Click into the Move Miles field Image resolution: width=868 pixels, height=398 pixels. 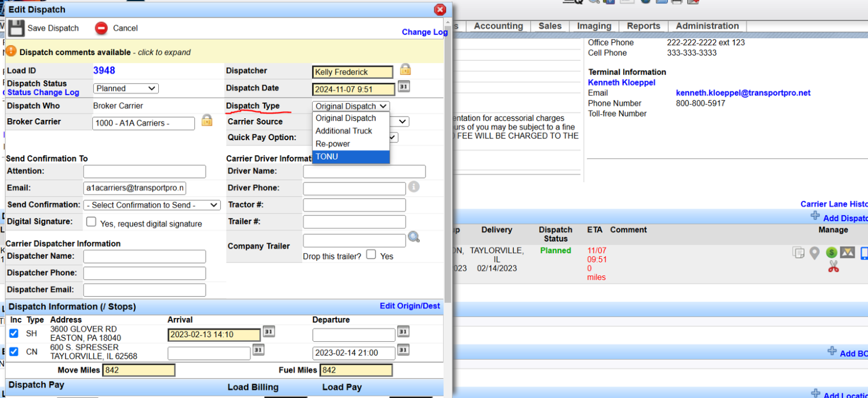coord(139,370)
